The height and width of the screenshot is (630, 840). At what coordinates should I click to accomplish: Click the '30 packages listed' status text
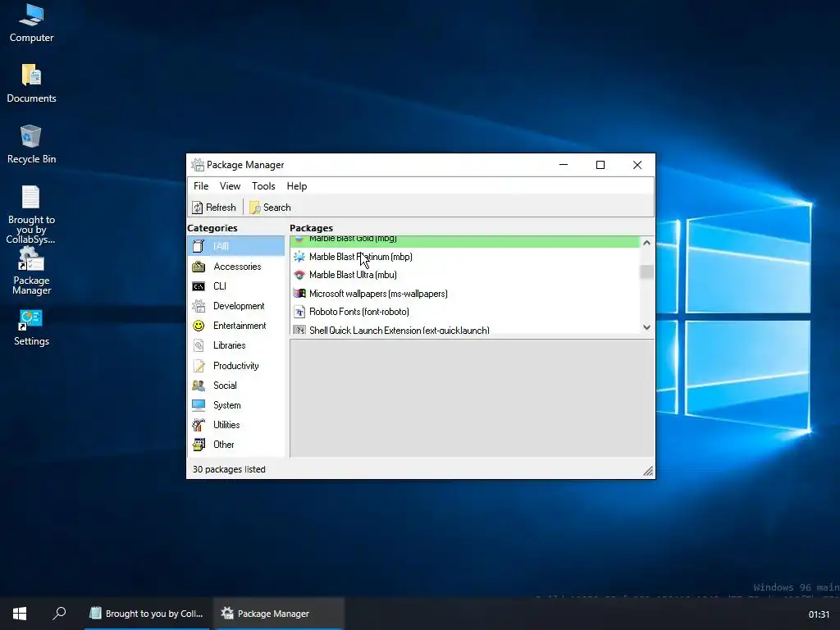[x=229, y=469]
